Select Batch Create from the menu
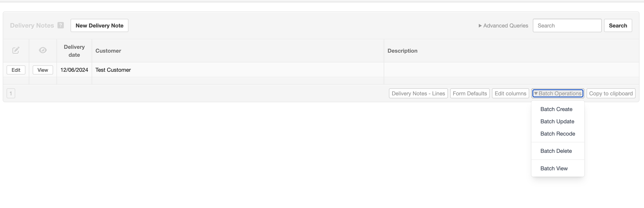This screenshot has height=208, width=644. click(x=556, y=109)
